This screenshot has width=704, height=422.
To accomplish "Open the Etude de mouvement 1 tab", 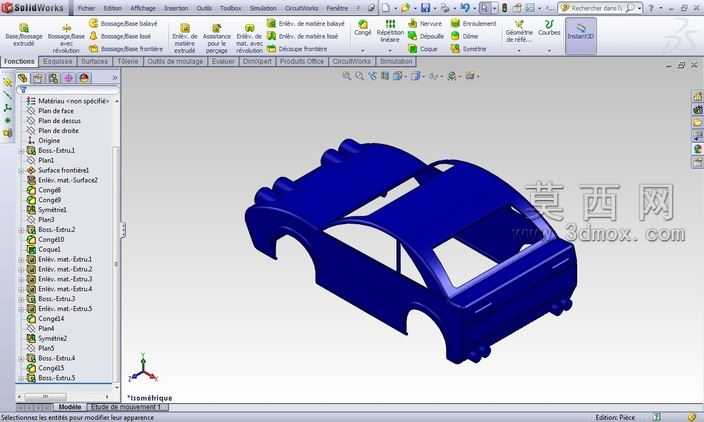I will tap(126, 407).
